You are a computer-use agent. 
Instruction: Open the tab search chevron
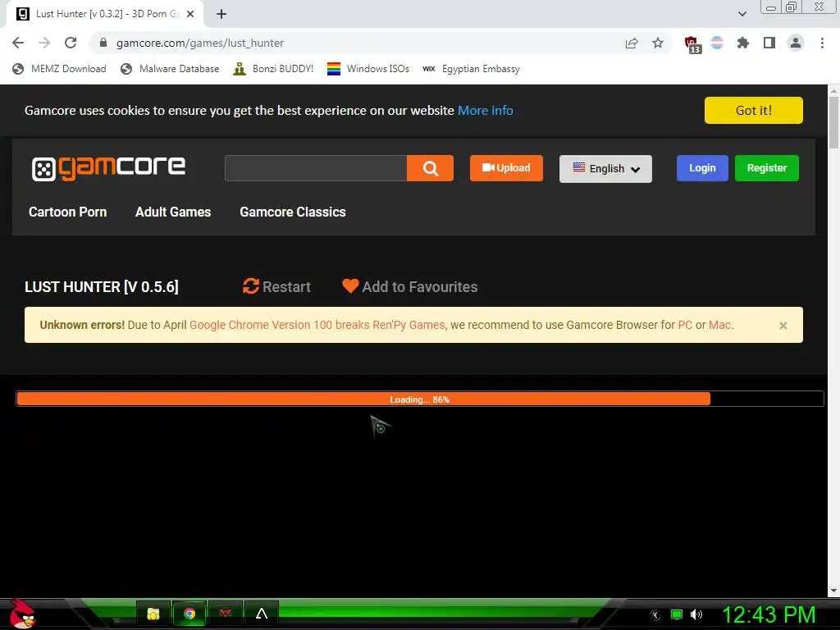[742, 14]
